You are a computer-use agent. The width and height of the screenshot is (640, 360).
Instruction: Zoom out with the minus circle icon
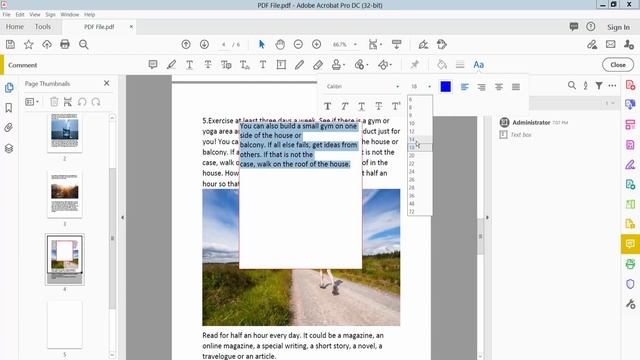tap(298, 44)
